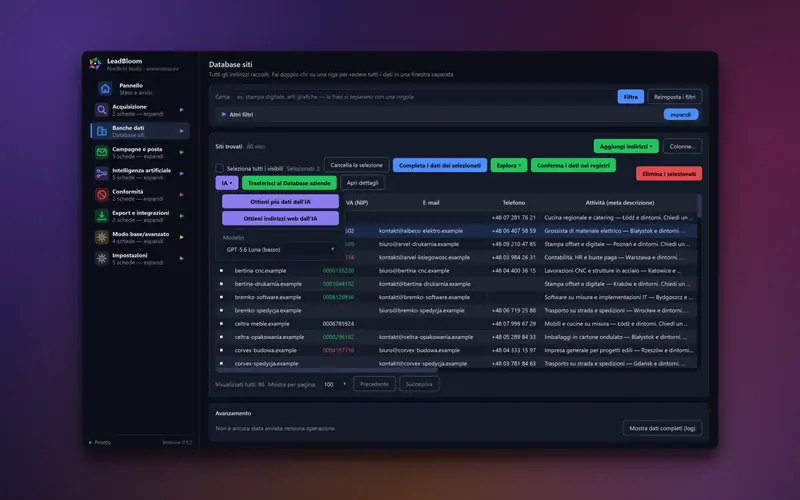Click the Modo base/avanzato gear icon
The height and width of the screenshot is (500, 800).
pos(102,237)
